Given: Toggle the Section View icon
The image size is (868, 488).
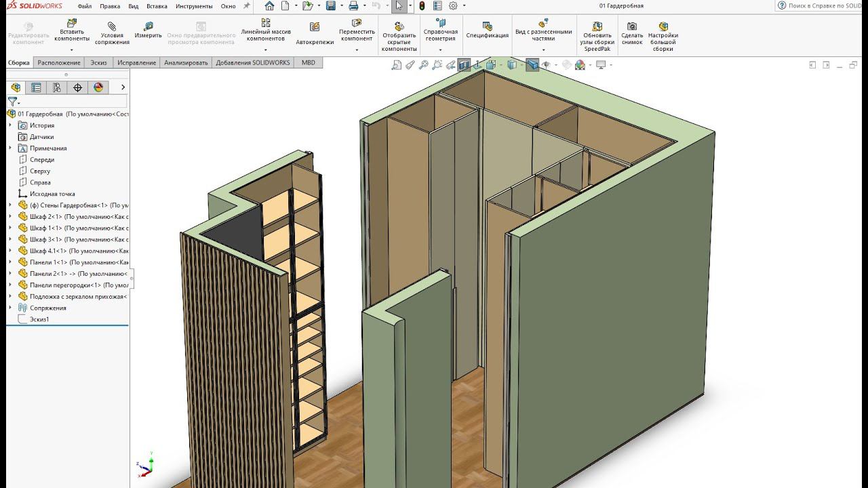Looking at the screenshot, I should 465,65.
